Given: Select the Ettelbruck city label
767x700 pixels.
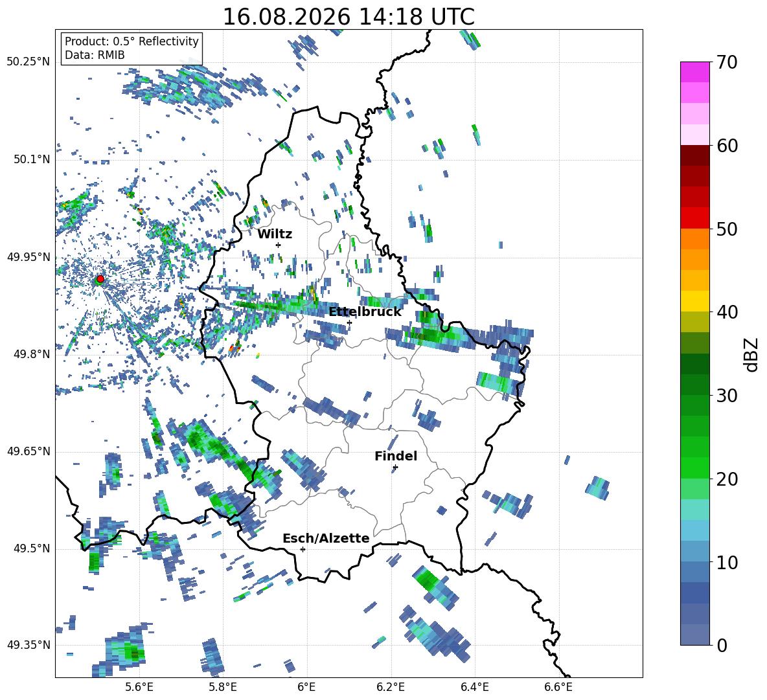Looking at the screenshot, I should pos(365,312).
